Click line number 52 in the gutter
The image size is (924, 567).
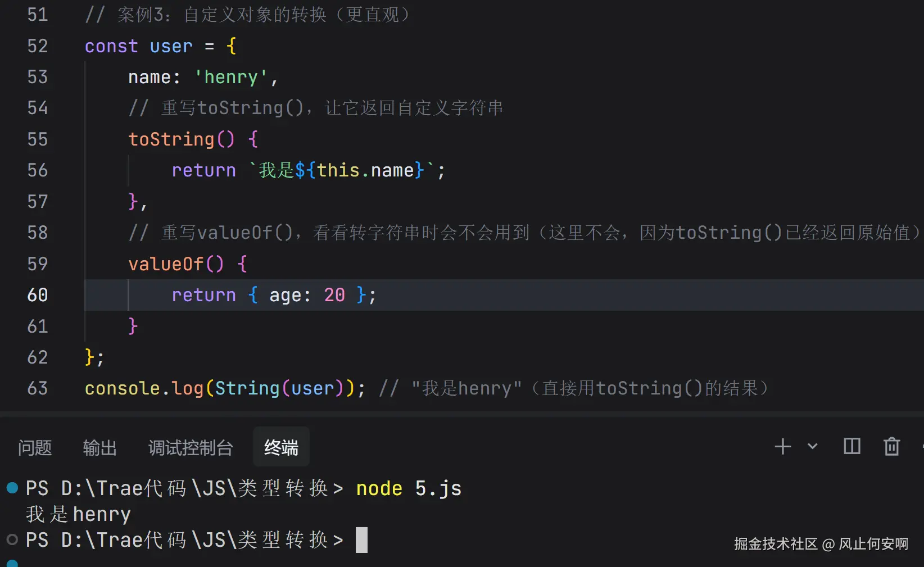[x=38, y=46]
